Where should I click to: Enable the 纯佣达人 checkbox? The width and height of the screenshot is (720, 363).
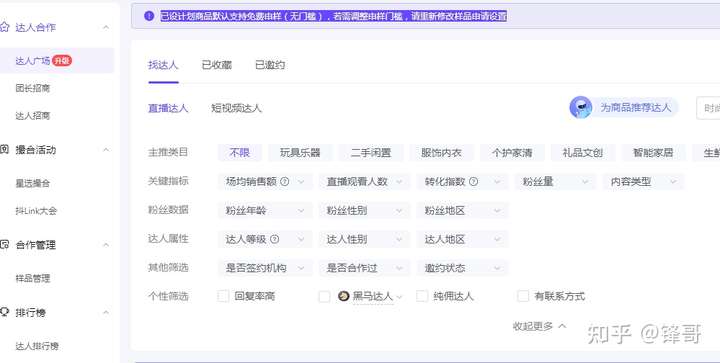pos(422,296)
